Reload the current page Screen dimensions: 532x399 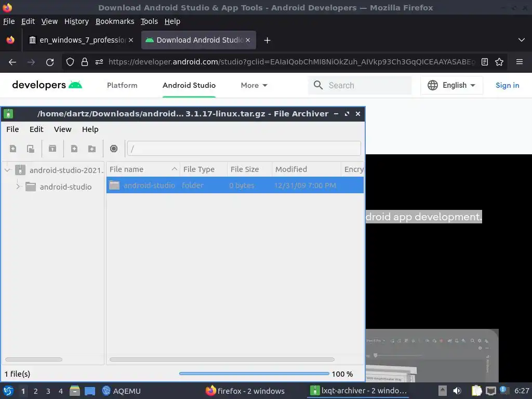point(50,62)
